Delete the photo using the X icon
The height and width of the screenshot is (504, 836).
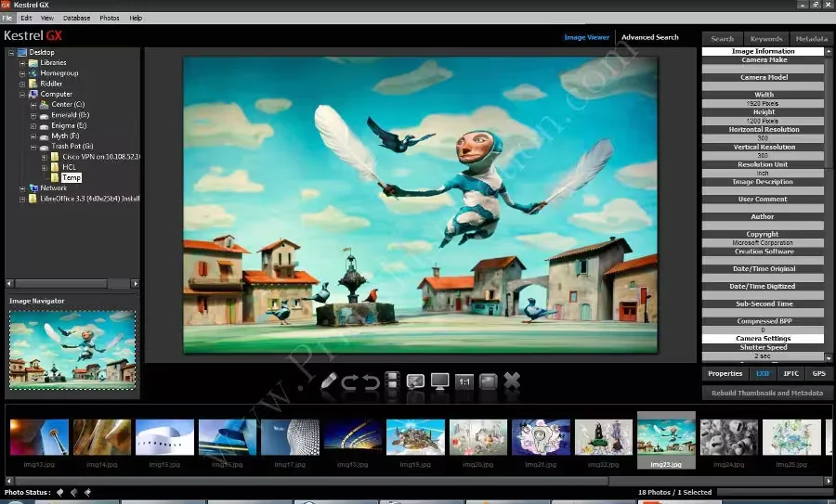click(512, 381)
